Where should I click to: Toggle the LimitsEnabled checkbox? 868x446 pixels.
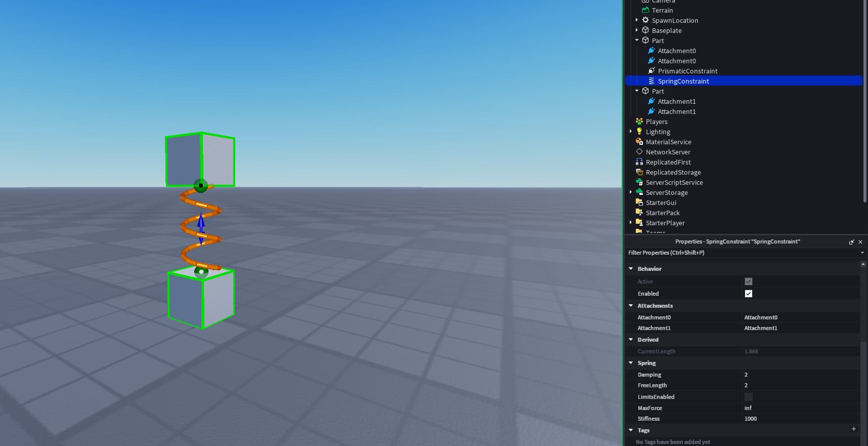click(748, 397)
